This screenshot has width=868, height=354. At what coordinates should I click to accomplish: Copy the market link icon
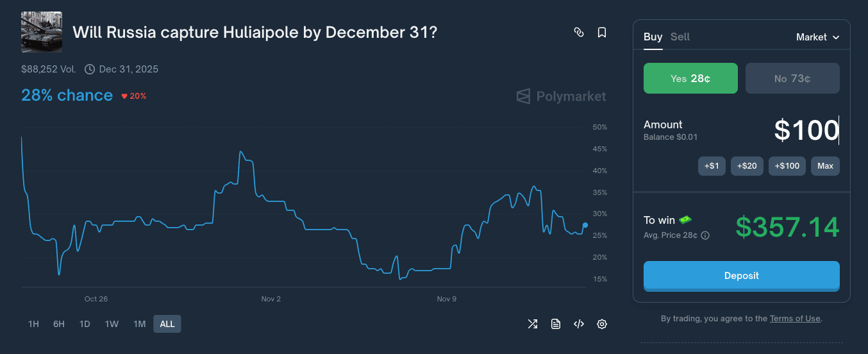pyautogui.click(x=578, y=32)
